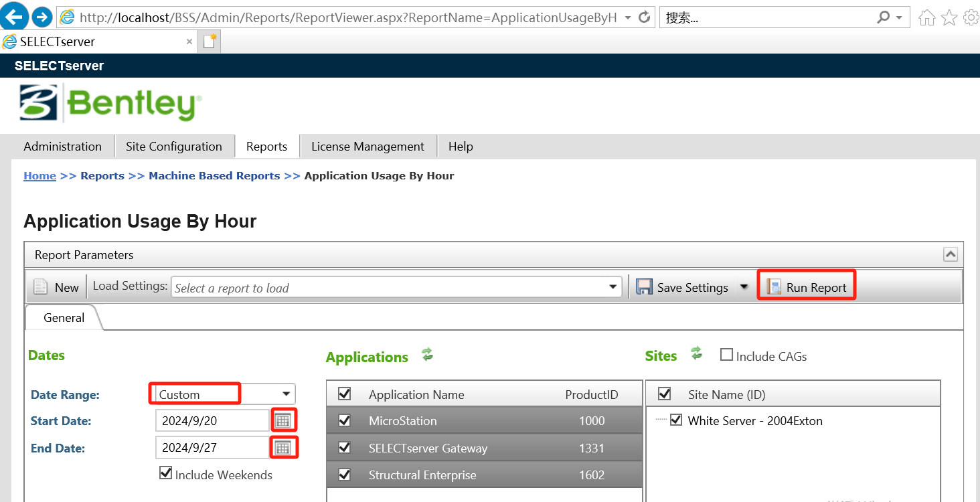Toggle select-all checkbox in Application Name header
980x502 pixels.
coord(344,394)
